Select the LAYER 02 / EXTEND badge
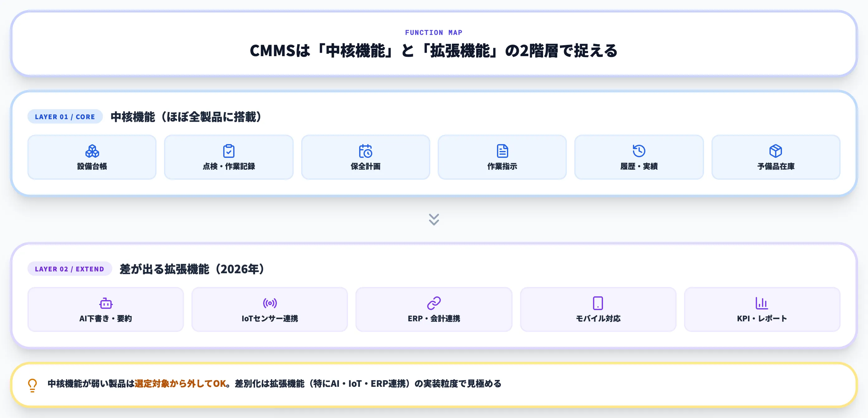 pyautogui.click(x=70, y=269)
